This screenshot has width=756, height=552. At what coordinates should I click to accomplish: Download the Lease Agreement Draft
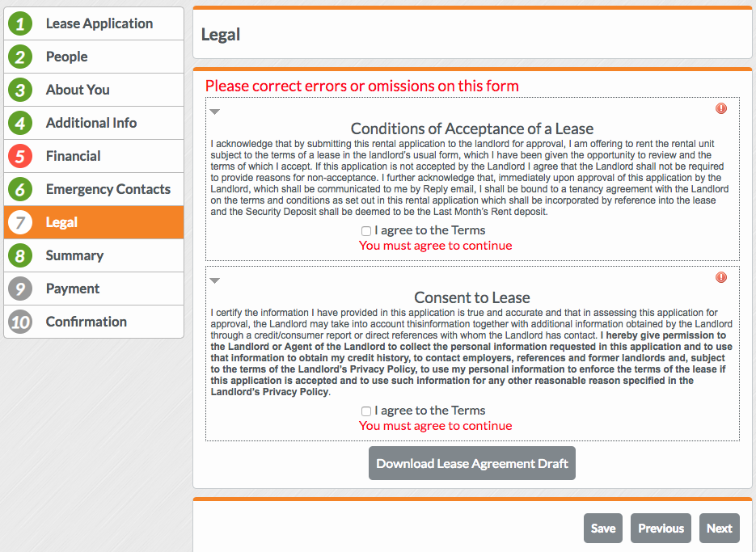pyautogui.click(x=472, y=463)
